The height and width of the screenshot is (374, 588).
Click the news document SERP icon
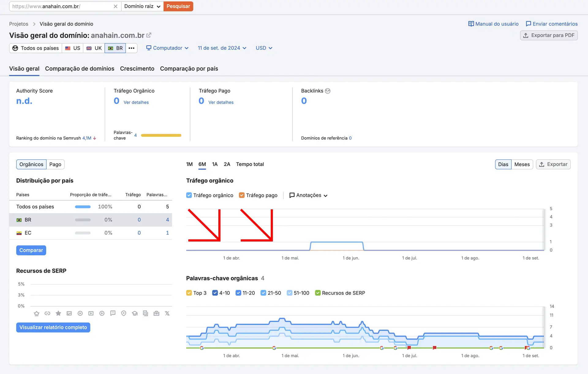tap(145, 313)
